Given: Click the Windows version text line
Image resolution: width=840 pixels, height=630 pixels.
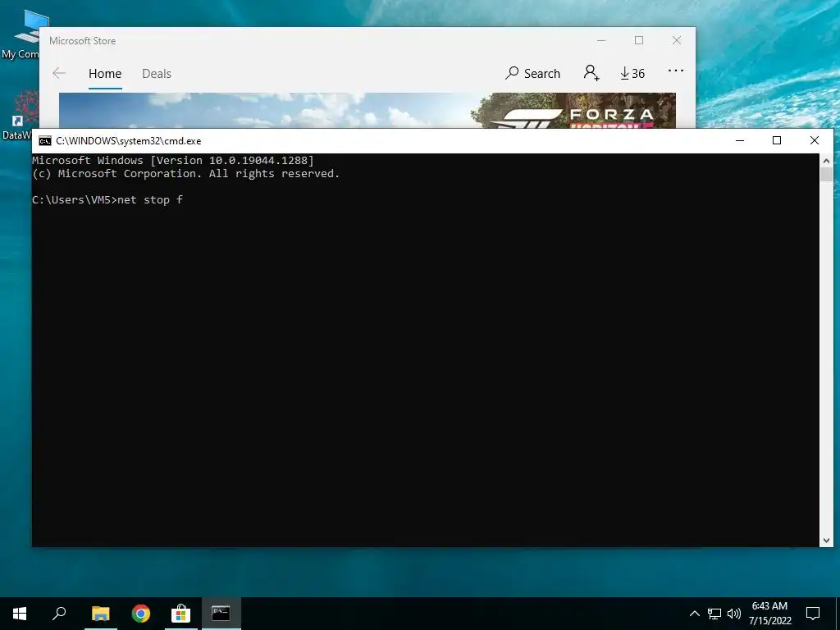Looking at the screenshot, I should [x=173, y=160].
